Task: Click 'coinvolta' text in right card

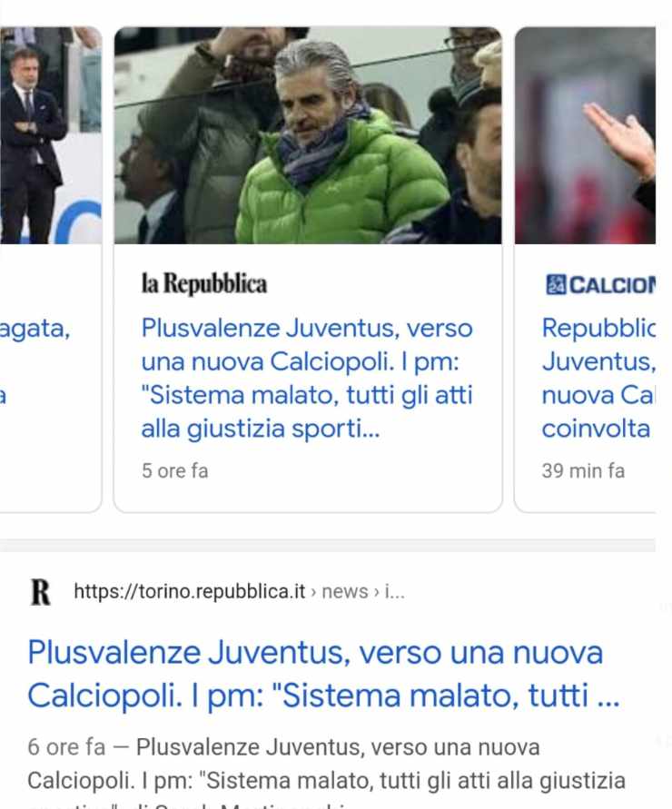Action: [596, 429]
